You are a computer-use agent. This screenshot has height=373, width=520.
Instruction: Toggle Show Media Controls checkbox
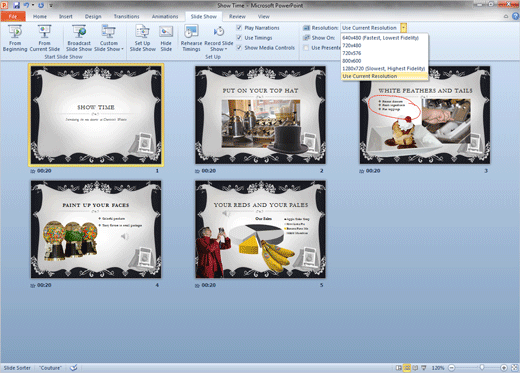click(x=239, y=48)
